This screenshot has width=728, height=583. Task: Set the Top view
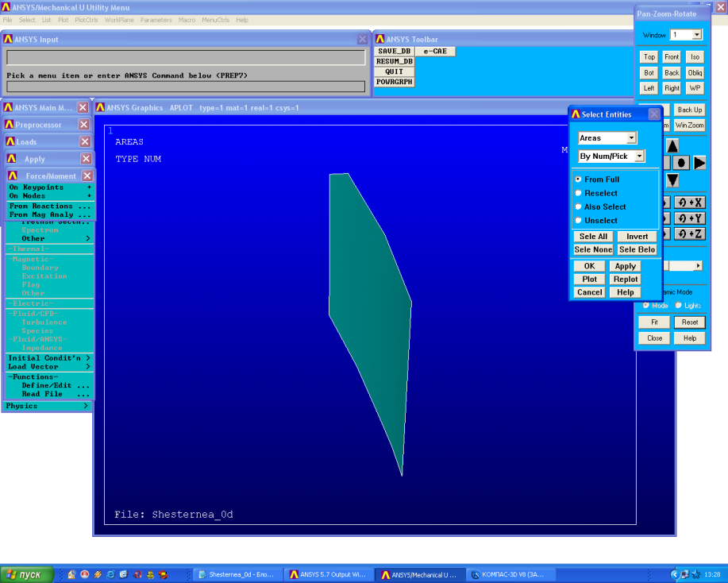649,56
